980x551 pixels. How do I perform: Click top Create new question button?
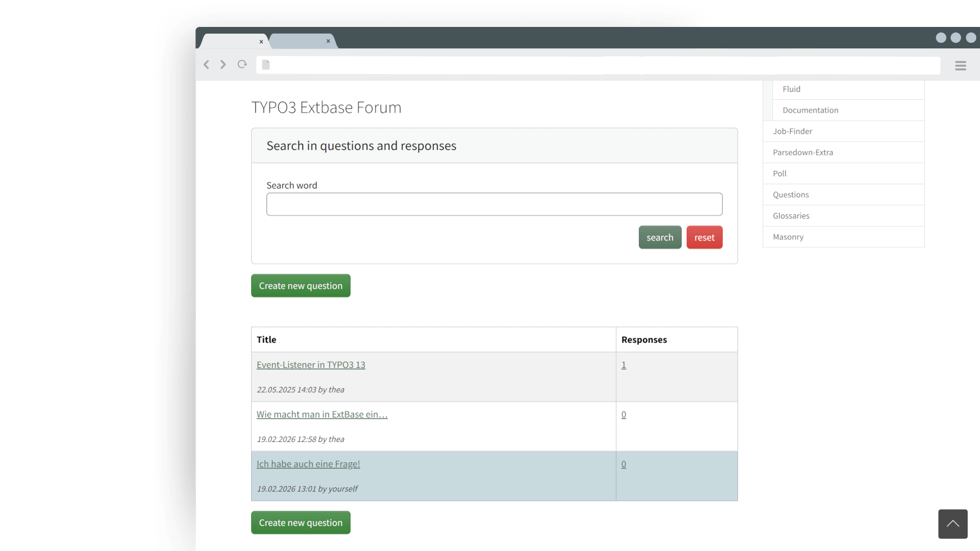coord(301,286)
